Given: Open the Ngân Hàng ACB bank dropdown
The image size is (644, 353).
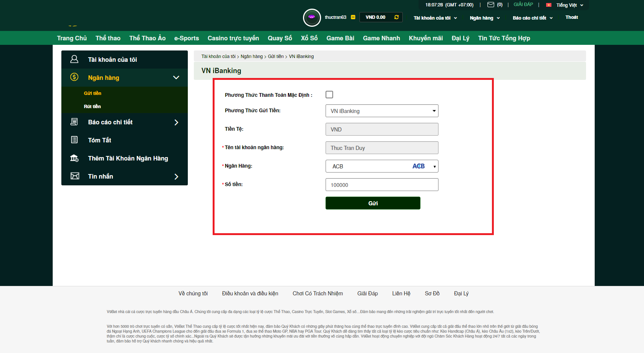Looking at the screenshot, I should click(382, 166).
